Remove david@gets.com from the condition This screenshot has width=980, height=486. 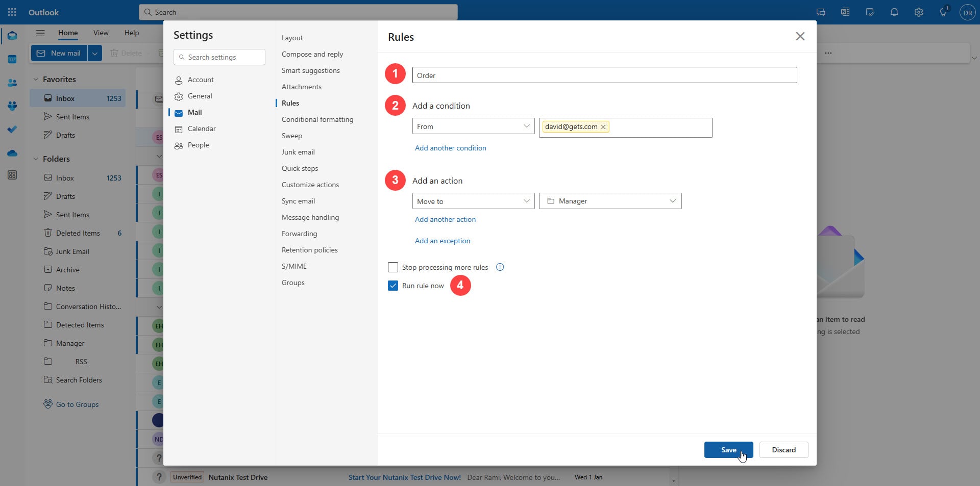[603, 127]
